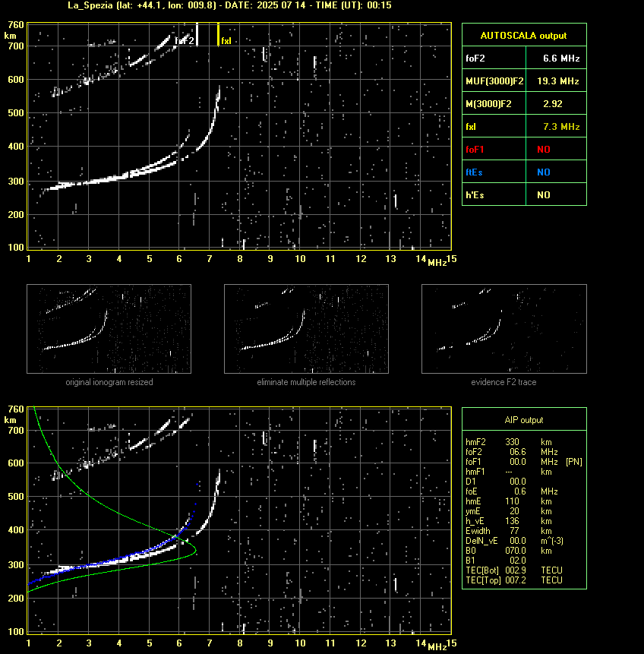Click the DelN_vE label
The height and width of the screenshot is (654, 644).
coord(481,541)
